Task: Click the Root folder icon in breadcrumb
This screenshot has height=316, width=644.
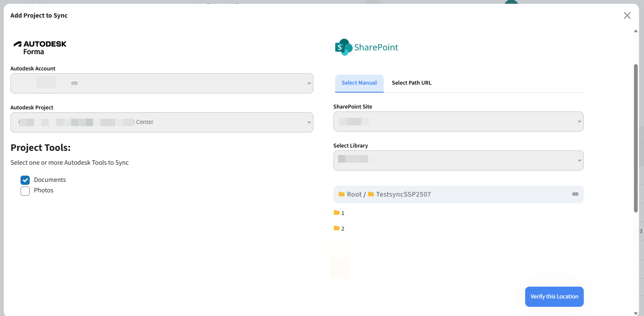Action: [341, 194]
